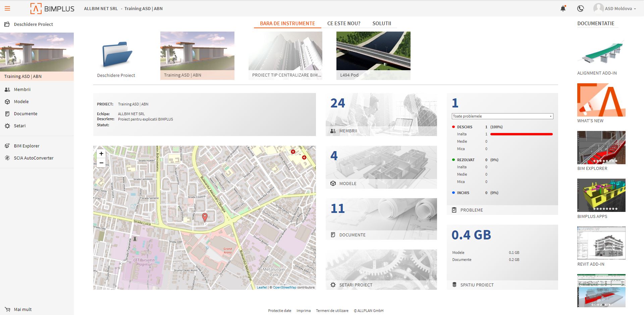Open the blue folder Deschidere Proiect icon

[x=116, y=54]
